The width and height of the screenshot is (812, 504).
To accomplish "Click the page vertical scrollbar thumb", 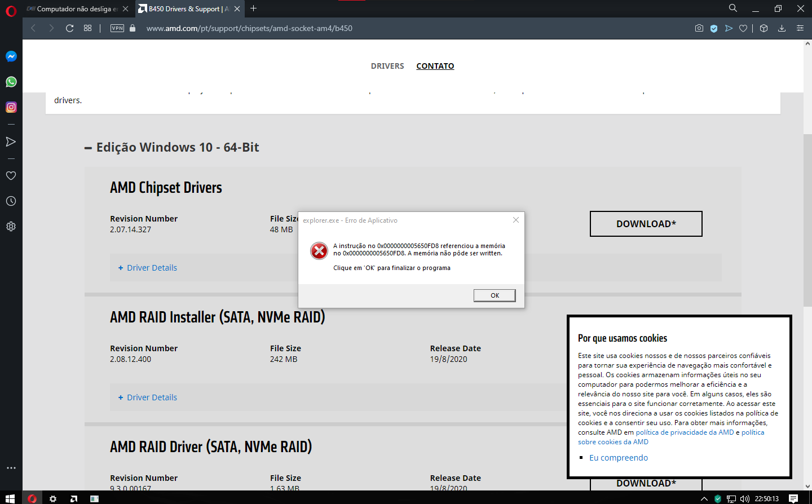I will (x=807, y=220).
